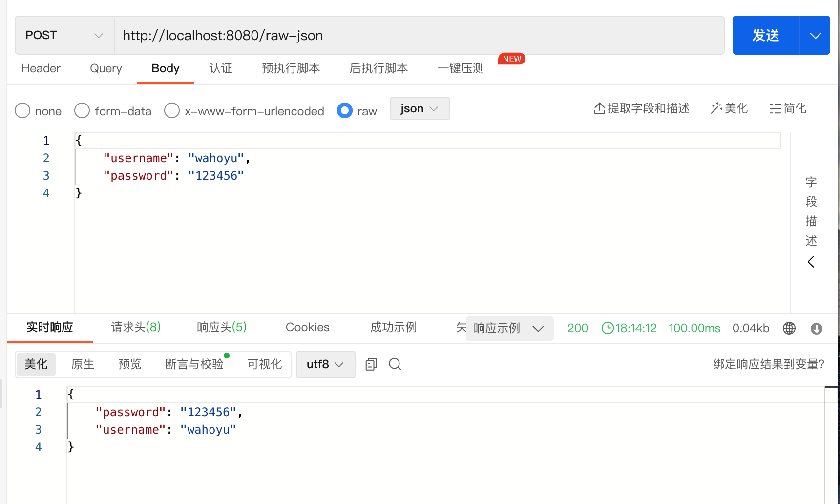Open the json format dropdown
Image resolution: width=840 pixels, height=504 pixels.
pos(420,108)
